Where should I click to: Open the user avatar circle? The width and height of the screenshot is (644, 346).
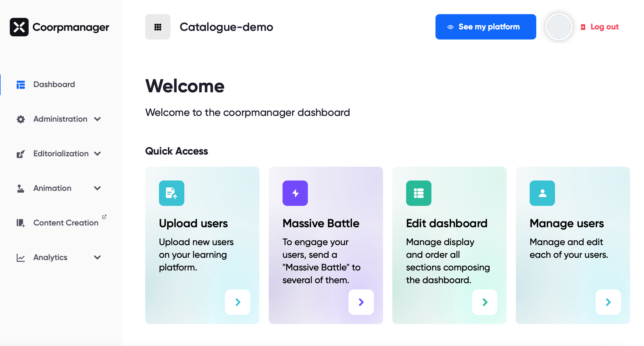point(559,27)
